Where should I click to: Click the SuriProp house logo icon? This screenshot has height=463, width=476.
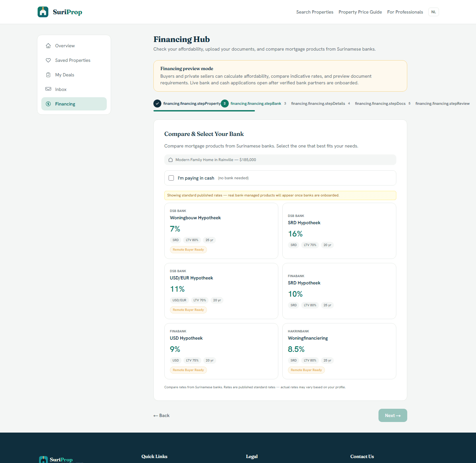(x=43, y=12)
